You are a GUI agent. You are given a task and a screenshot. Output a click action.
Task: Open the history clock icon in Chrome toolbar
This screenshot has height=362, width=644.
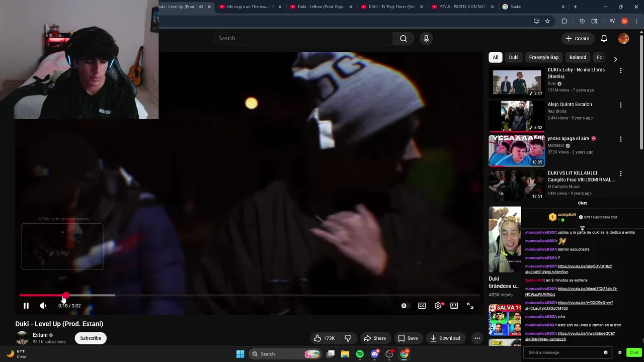[x=582, y=21]
